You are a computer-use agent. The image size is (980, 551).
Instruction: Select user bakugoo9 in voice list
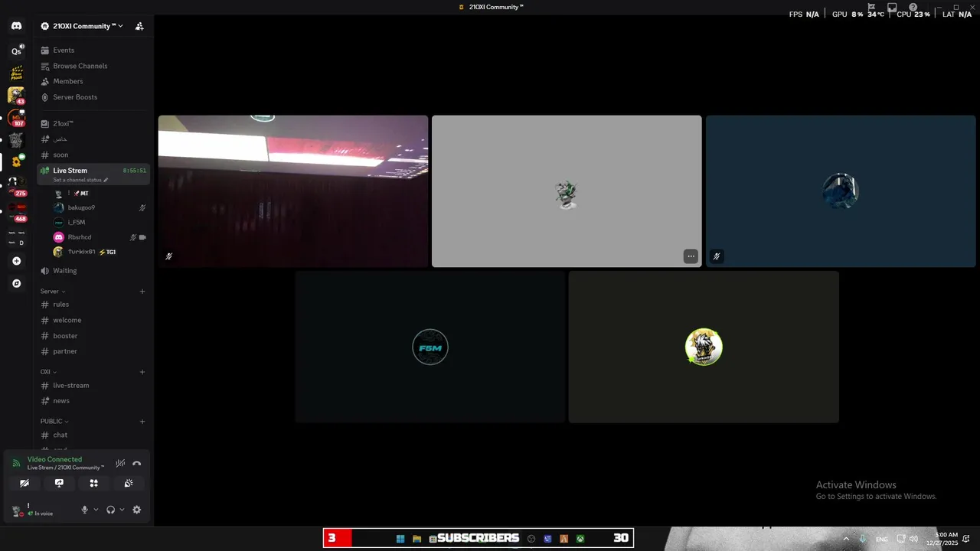pos(100,207)
